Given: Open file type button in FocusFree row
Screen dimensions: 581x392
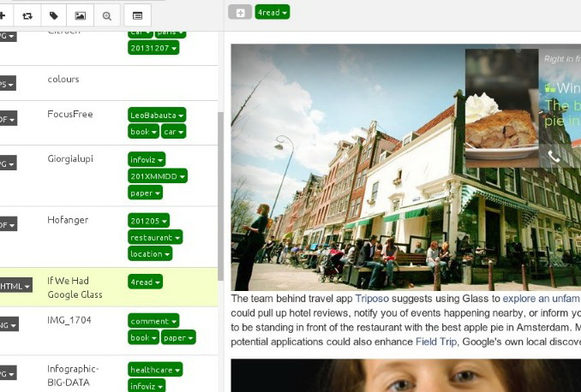Looking at the screenshot, I should 9,119.
